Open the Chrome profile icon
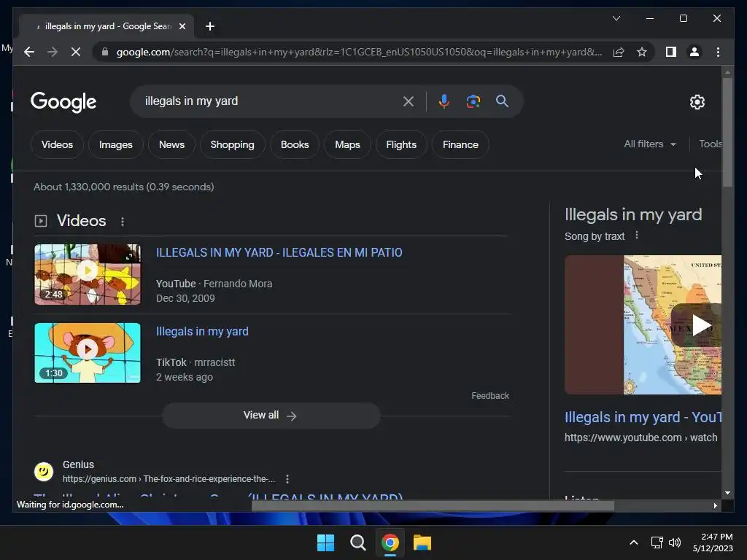The width and height of the screenshot is (747, 560). (694, 52)
